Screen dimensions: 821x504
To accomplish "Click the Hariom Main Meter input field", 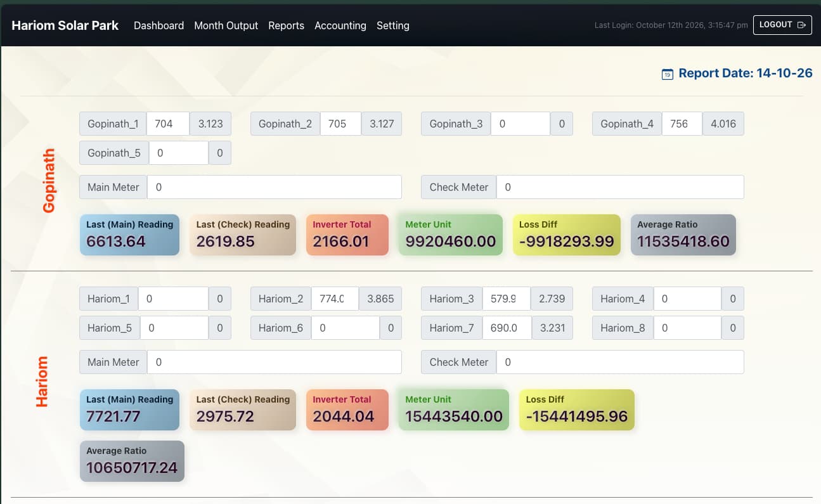I will click(275, 362).
